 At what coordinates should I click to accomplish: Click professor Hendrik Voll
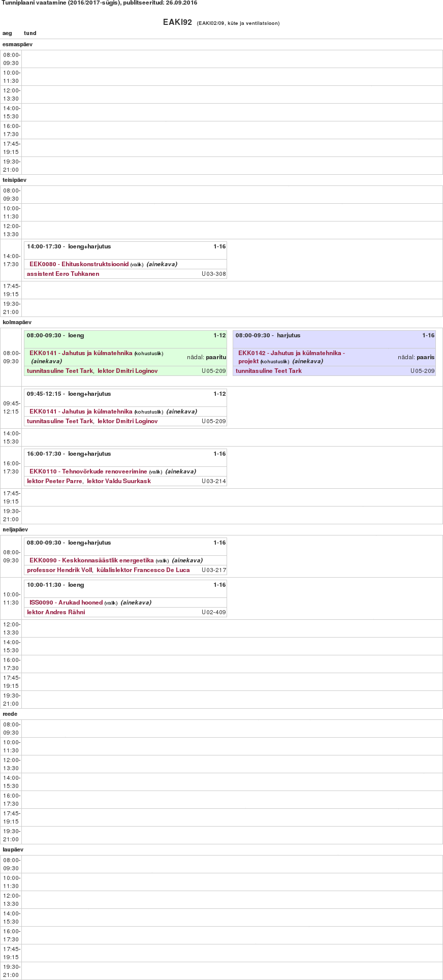coord(59,570)
